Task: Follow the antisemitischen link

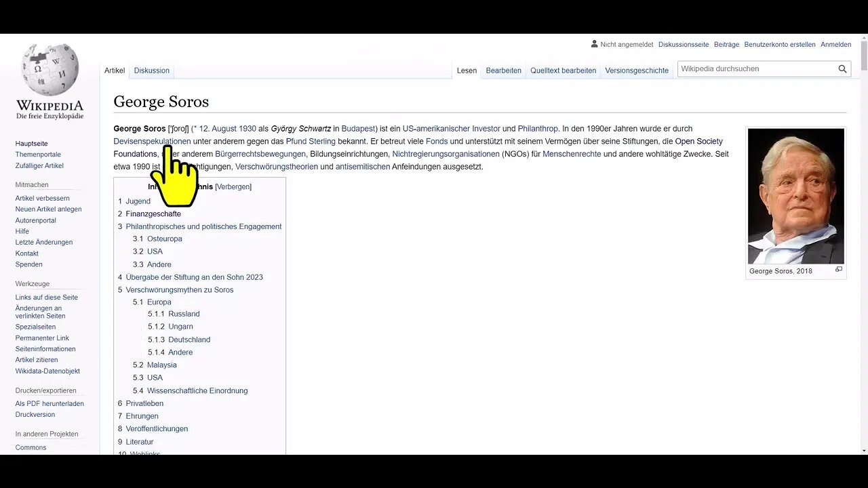Action: tap(363, 166)
